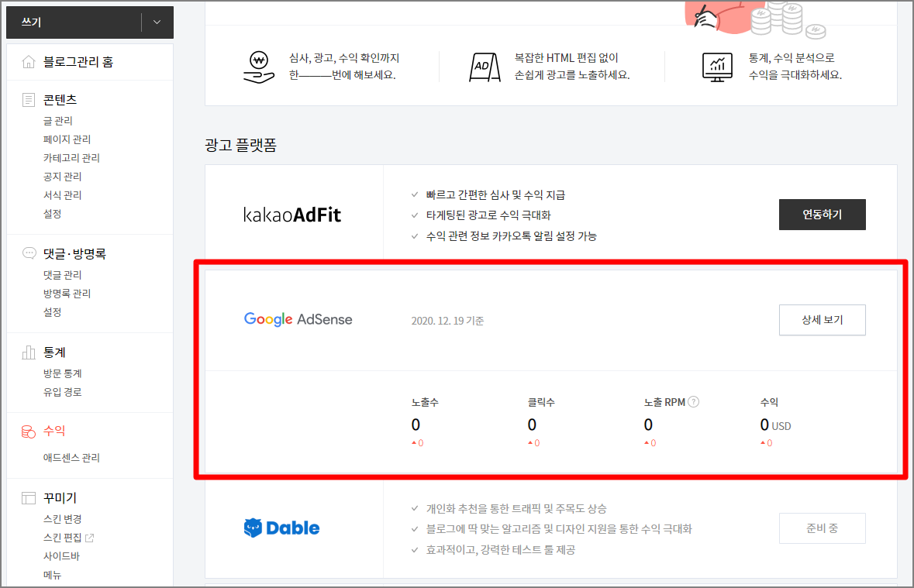Open 스킨 편집
Image resolution: width=914 pixels, height=588 pixels.
(x=62, y=538)
